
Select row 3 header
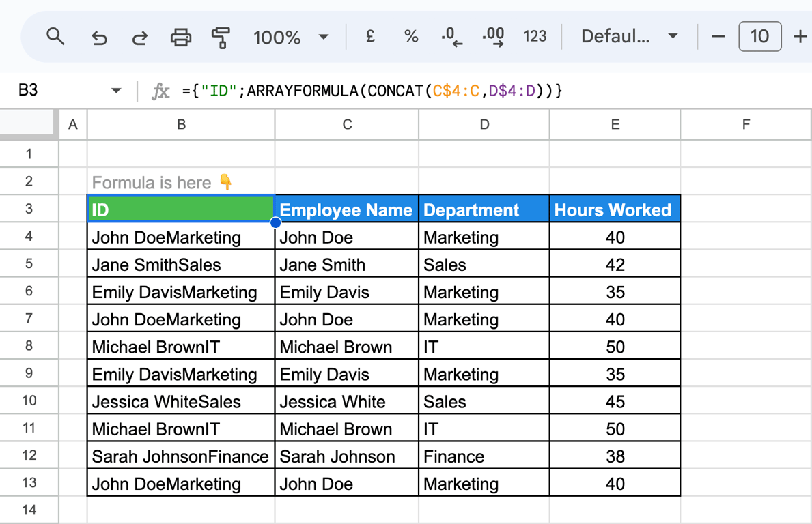[x=29, y=209]
